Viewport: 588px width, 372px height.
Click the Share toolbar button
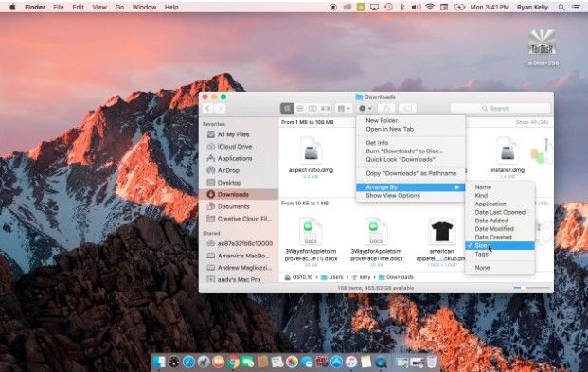coord(386,108)
